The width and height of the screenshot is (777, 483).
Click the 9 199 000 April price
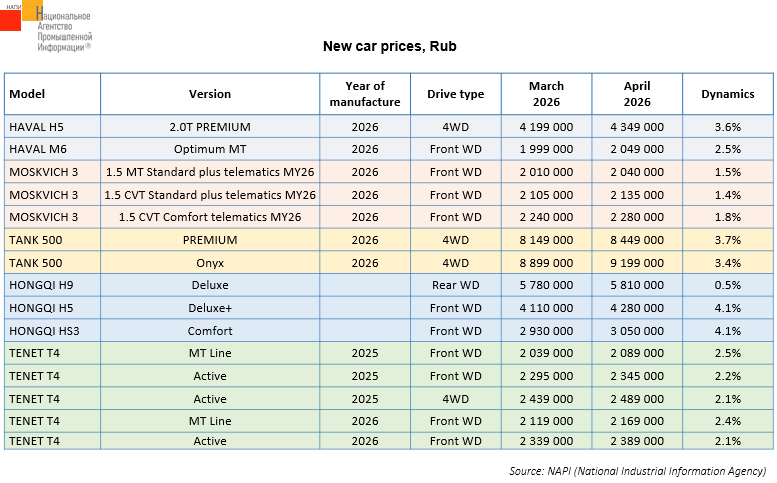637,263
